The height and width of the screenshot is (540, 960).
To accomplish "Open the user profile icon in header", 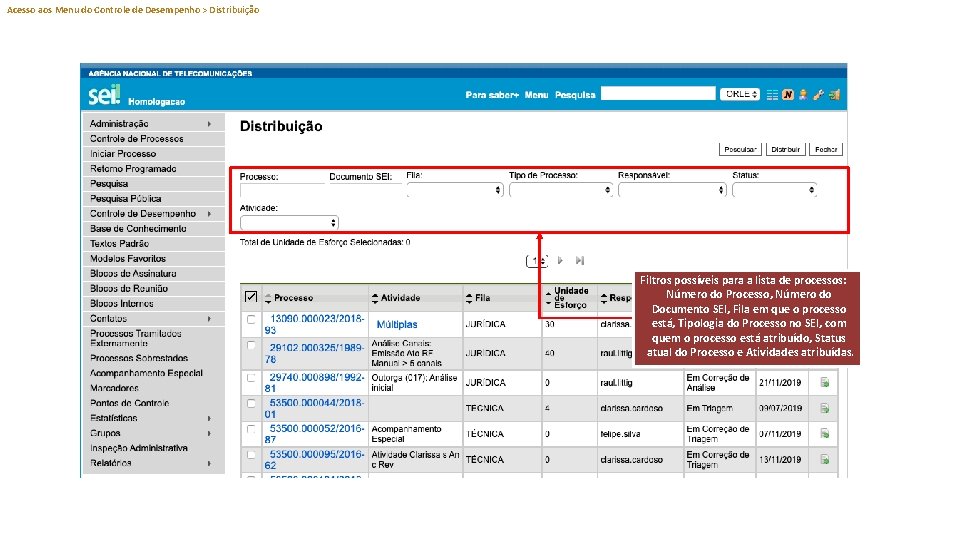I will click(803, 95).
